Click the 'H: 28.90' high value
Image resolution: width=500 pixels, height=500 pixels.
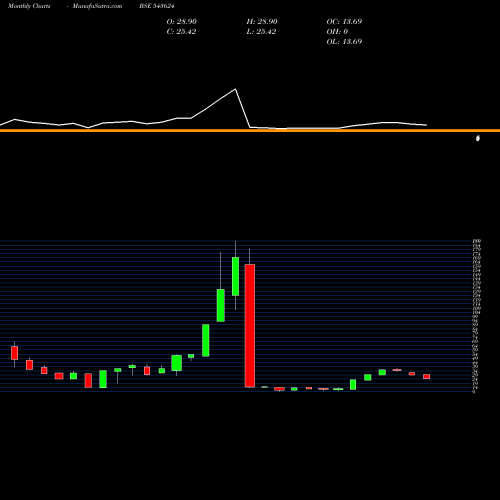click(262, 21)
